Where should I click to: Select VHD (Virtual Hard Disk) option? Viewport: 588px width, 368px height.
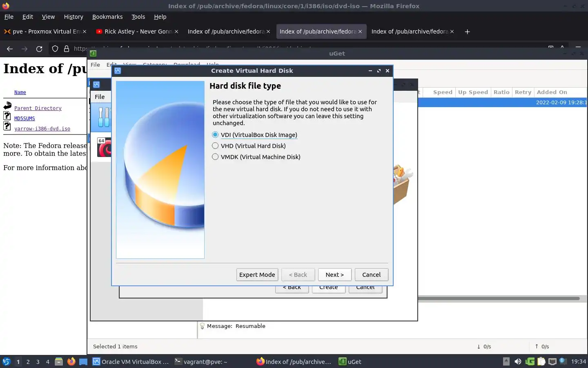(249, 146)
